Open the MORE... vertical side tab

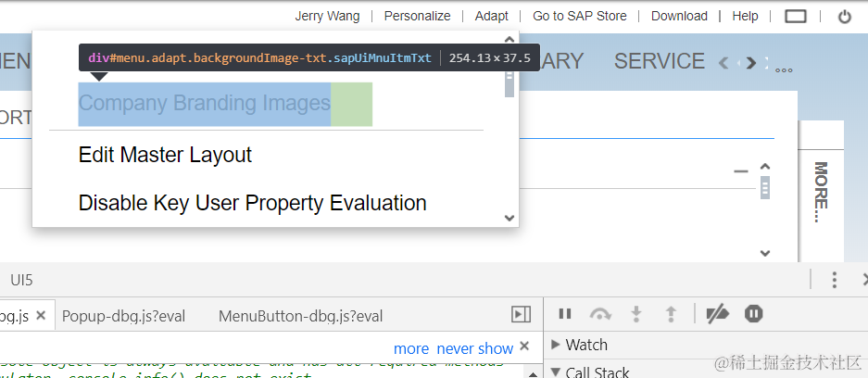(x=821, y=192)
